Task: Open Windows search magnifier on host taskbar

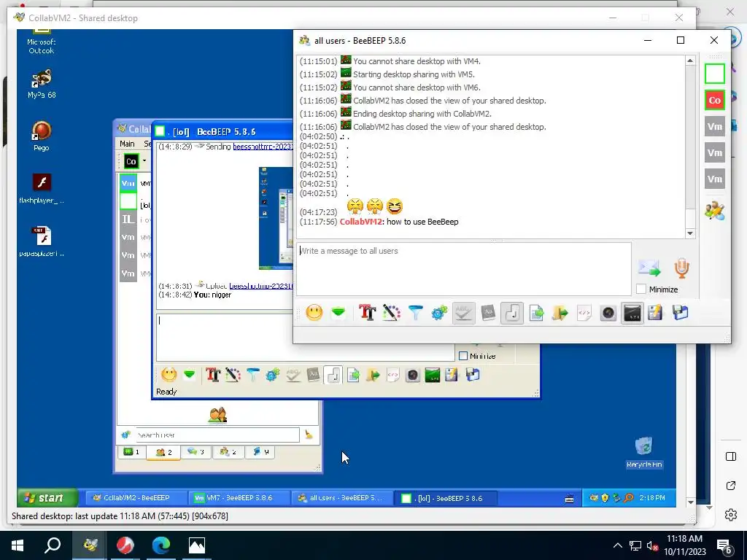Action: (53, 545)
